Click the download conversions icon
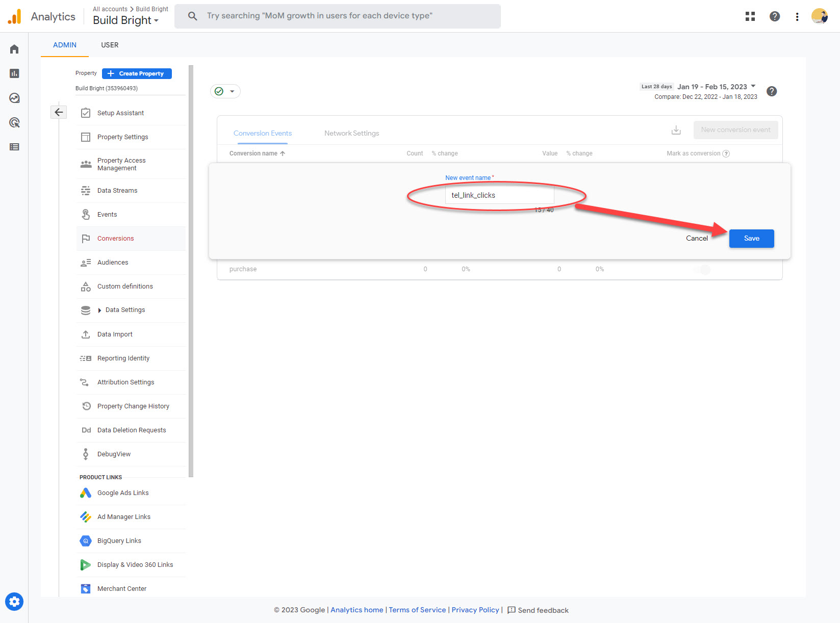Screen dimensions: 840x623 [676, 130]
